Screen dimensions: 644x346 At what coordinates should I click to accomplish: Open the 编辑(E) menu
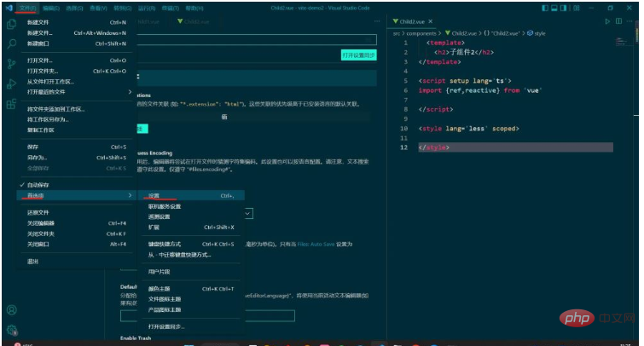tap(51, 9)
